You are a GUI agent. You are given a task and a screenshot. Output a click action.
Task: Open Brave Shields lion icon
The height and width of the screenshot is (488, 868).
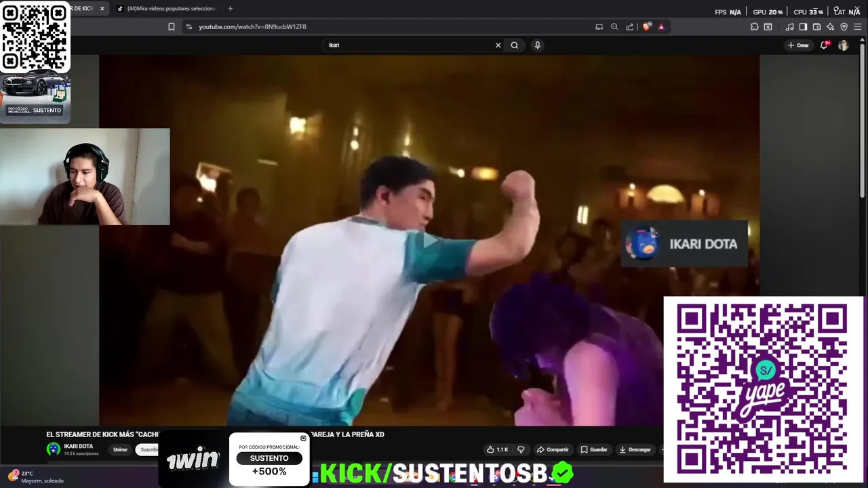pos(647,26)
